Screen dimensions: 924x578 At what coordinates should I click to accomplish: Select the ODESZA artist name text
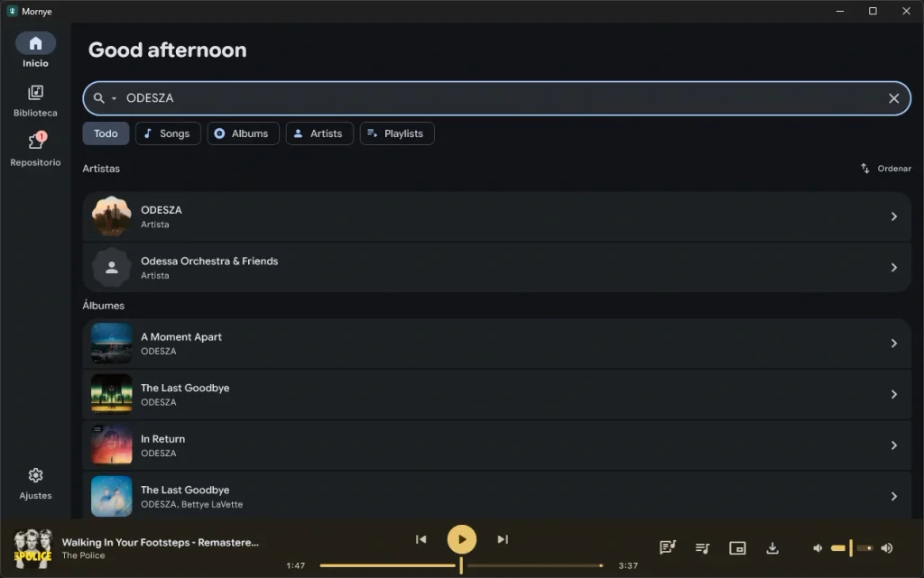tap(161, 210)
